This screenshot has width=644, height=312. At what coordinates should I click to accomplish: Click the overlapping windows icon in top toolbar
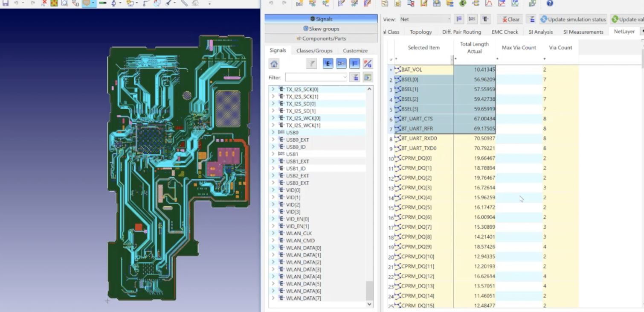(532, 3)
